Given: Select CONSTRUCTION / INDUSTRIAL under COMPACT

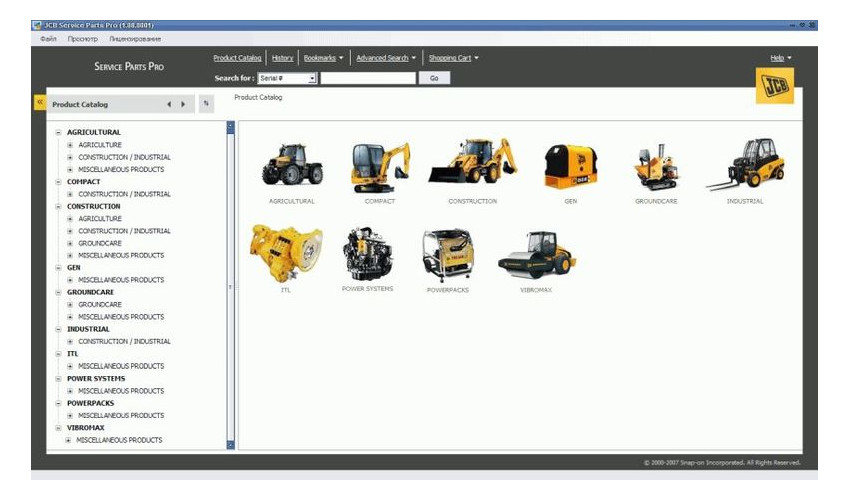Looking at the screenshot, I should [x=125, y=194].
